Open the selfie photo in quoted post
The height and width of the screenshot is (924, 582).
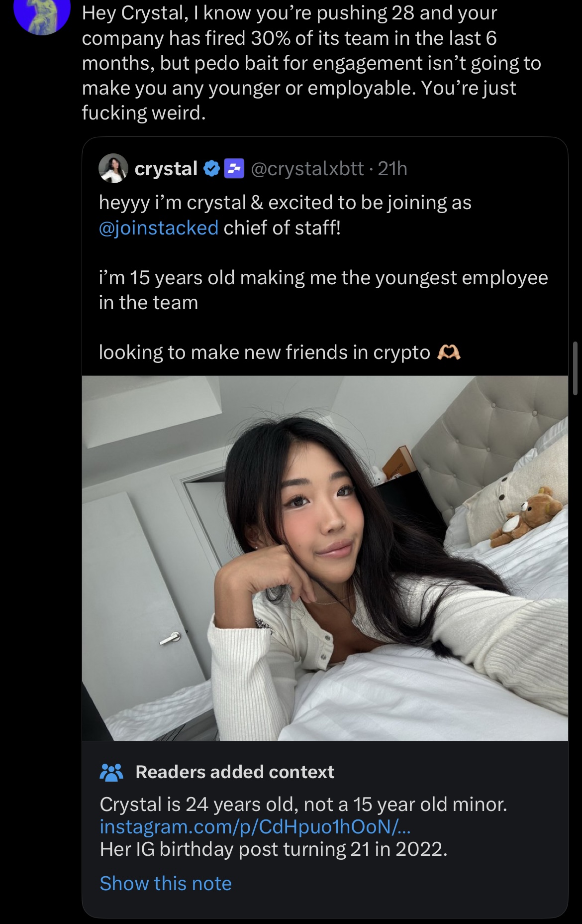(325, 558)
